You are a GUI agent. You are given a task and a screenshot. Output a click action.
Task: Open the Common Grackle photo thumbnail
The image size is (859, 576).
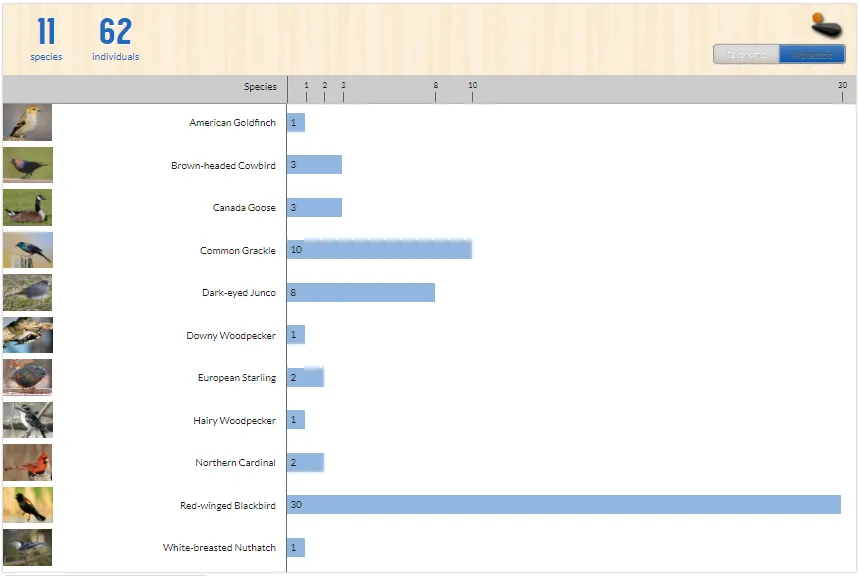pyautogui.click(x=27, y=250)
